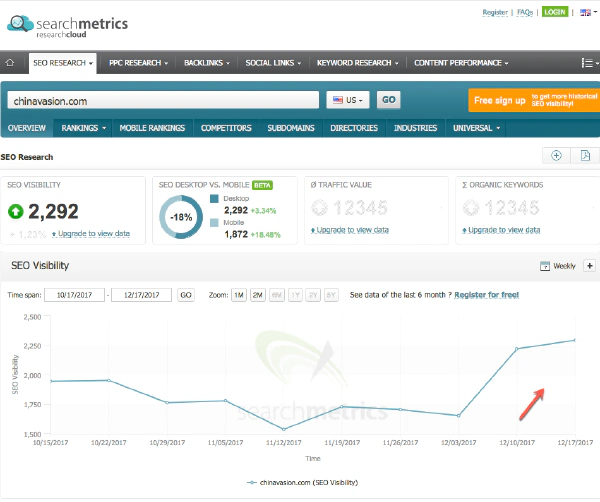Screen dimensions: 600x502
Task: Click the 12/03/2017 data point on chart
Action: 458,416
